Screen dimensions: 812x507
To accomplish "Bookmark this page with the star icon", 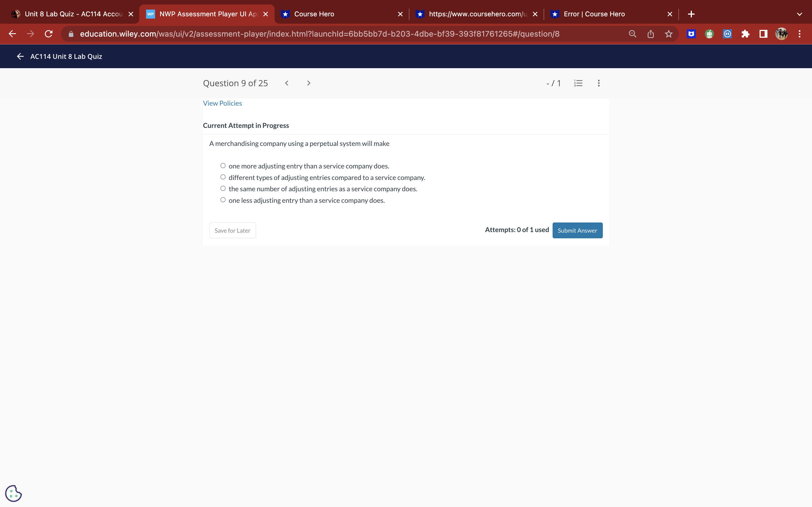I will tap(668, 34).
